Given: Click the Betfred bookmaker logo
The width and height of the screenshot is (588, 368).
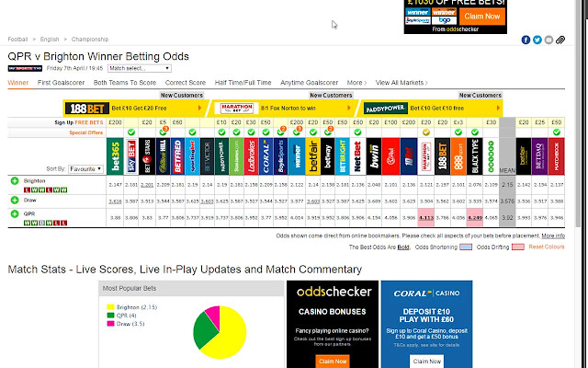Looking at the screenshot, I should [x=177, y=156].
